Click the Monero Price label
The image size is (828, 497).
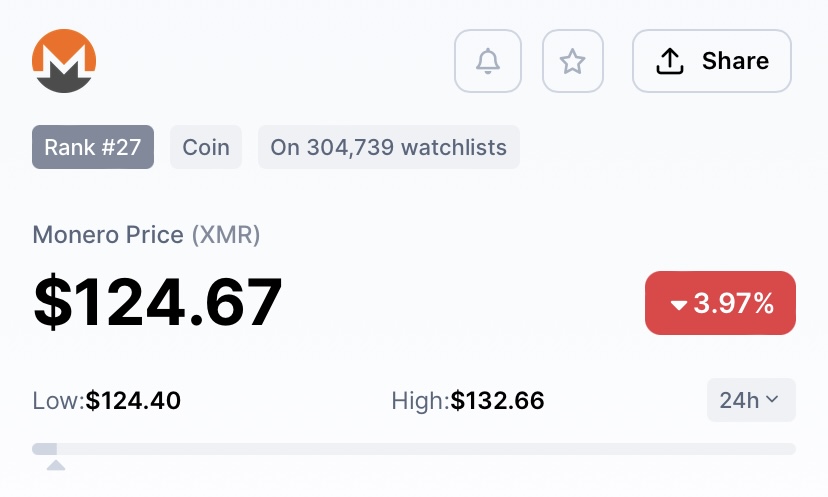pyautogui.click(x=108, y=235)
